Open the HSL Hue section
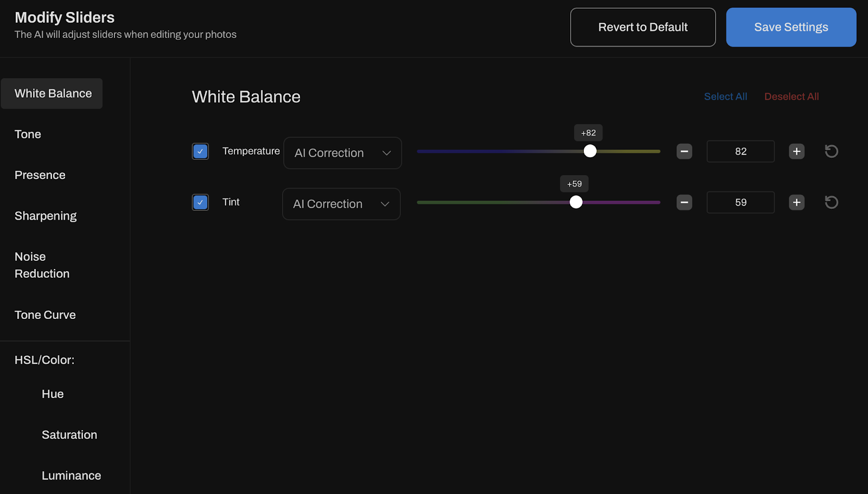Viewport: 868px width, 494px height. [53, 394]
